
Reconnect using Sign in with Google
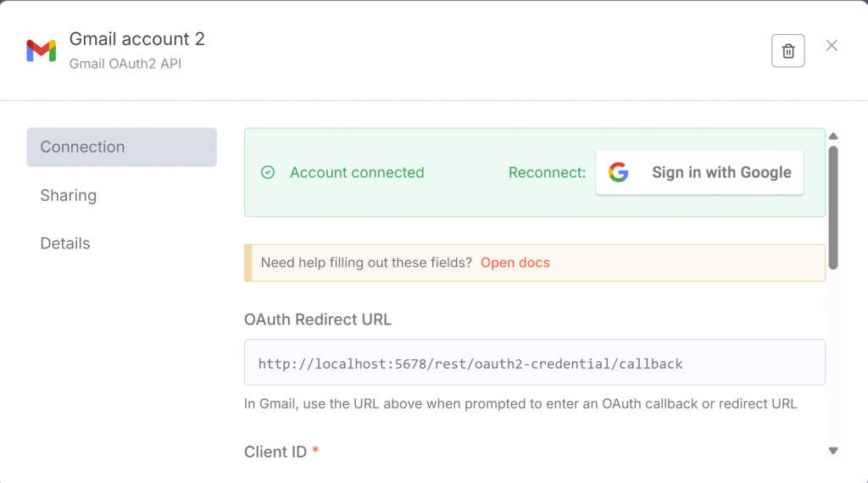click(699, 173)
